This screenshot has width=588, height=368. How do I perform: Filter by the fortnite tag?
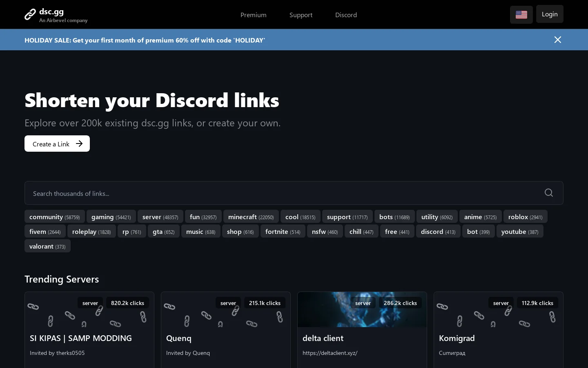point(283,231)
